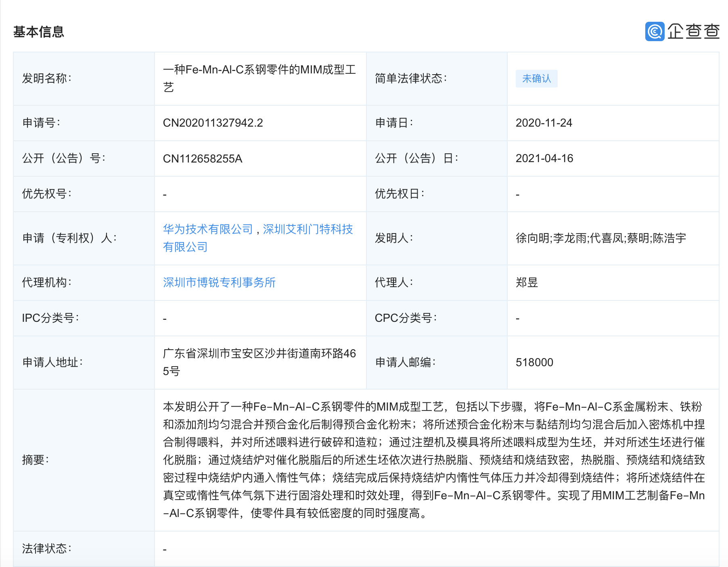Select the publication number CN112658255A
The image size is (728, 567).
pyautogui.click(x=203, y=158)
